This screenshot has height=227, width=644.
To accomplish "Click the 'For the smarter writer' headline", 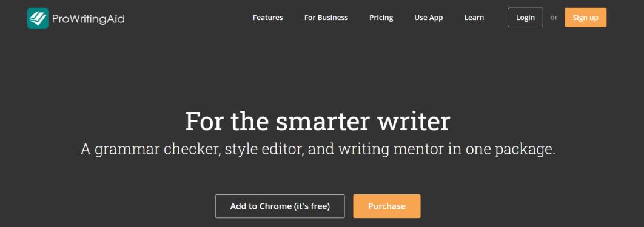I will [318, 121].
